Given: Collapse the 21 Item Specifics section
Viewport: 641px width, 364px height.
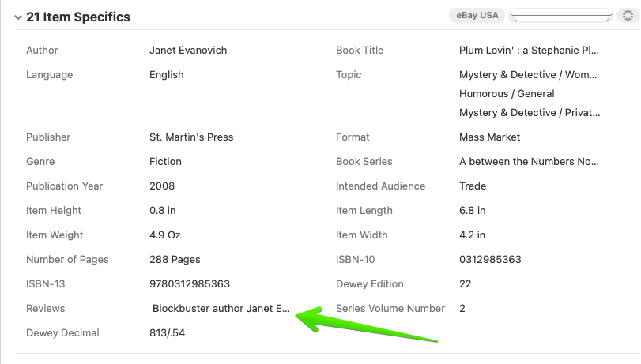Looking at the screenshot, I should point(18,17).
